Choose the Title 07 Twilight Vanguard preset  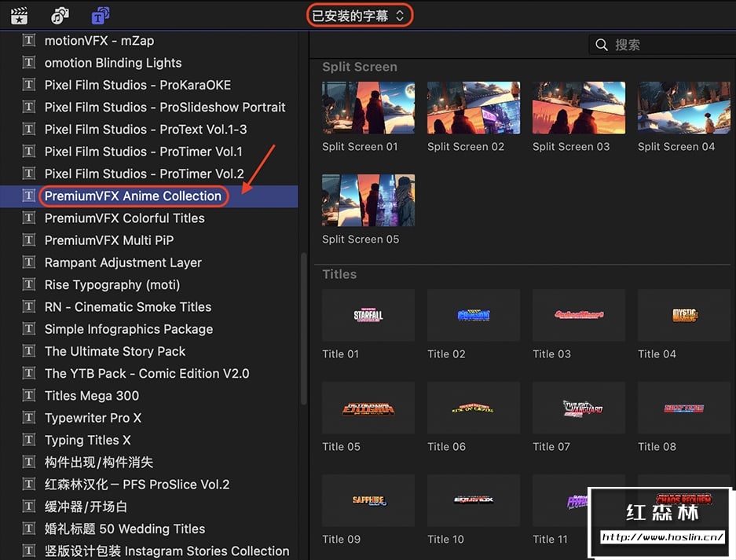[x=579, y=408]
